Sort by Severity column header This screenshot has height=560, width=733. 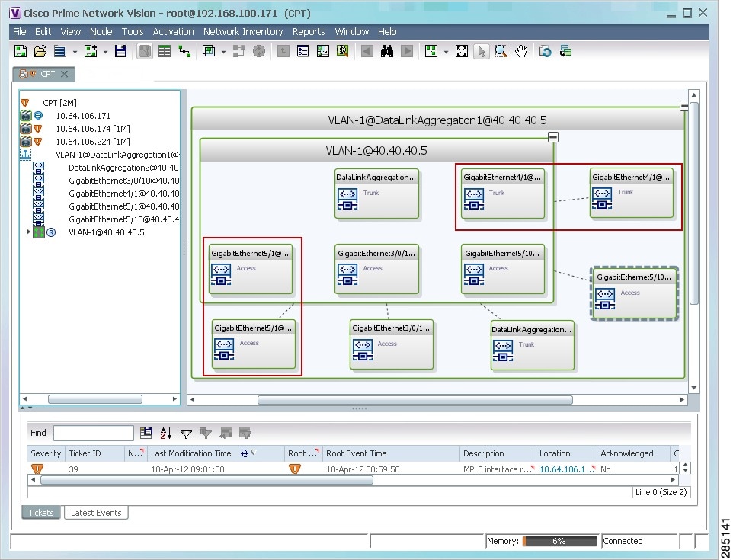click(46, 453)
